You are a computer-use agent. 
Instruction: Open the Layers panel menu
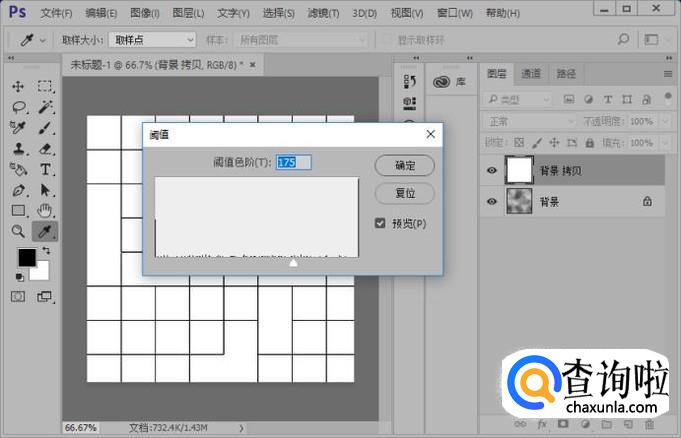668,74
